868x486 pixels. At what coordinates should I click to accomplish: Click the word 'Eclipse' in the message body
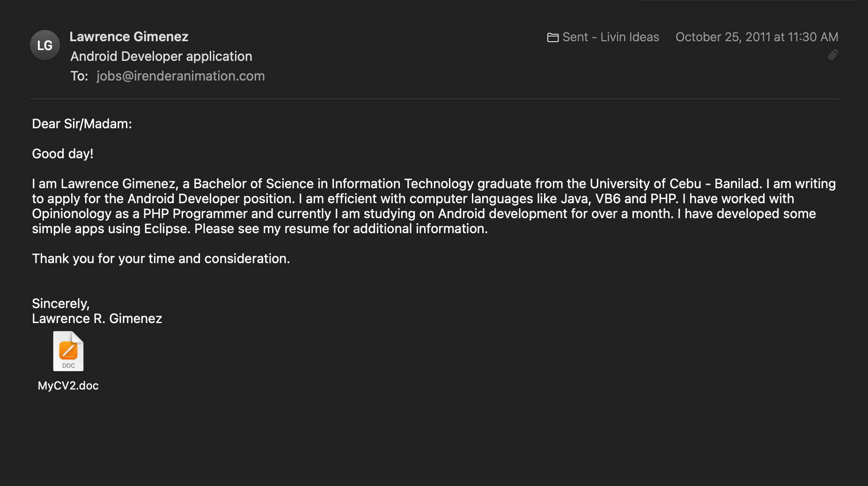click(165, 228)
